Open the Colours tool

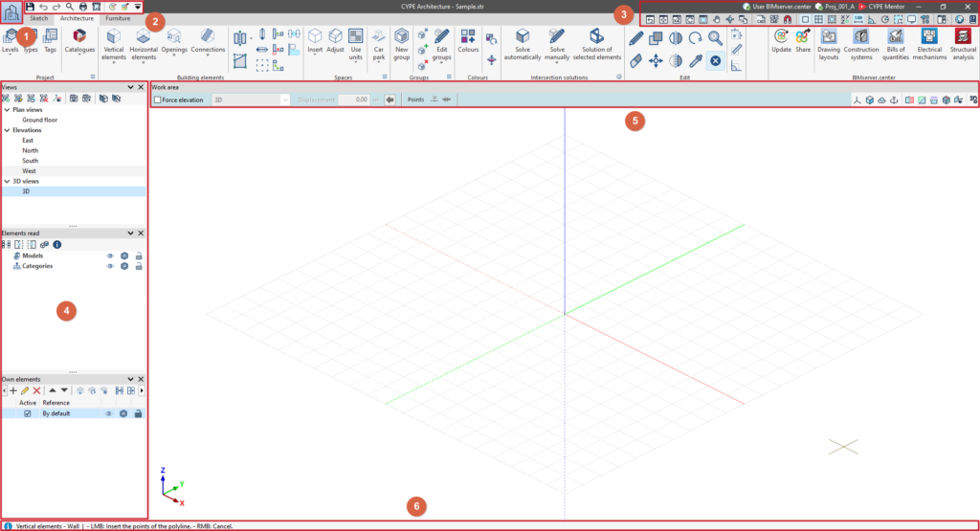tap(468, 40)
